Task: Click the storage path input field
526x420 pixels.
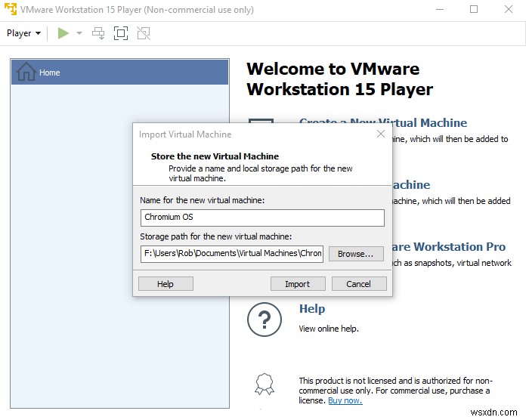Action: 232,254
